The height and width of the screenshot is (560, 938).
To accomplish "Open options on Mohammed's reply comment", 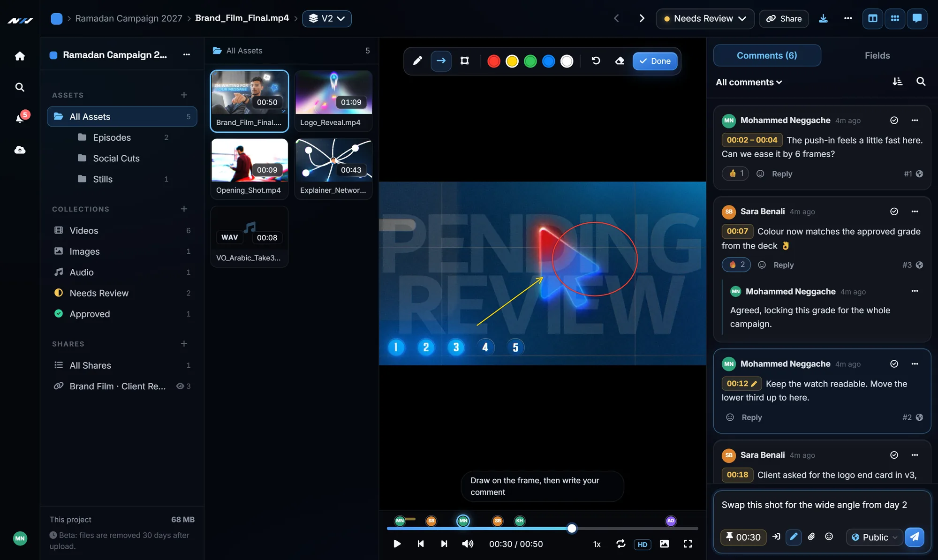I will 915,291.
